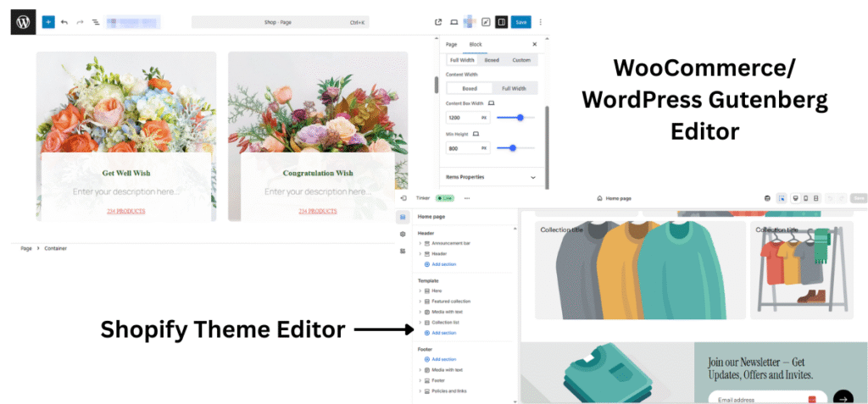Expand the Items Properties panel
Viewport: 868px width, 404px height.
click(491, 177)
